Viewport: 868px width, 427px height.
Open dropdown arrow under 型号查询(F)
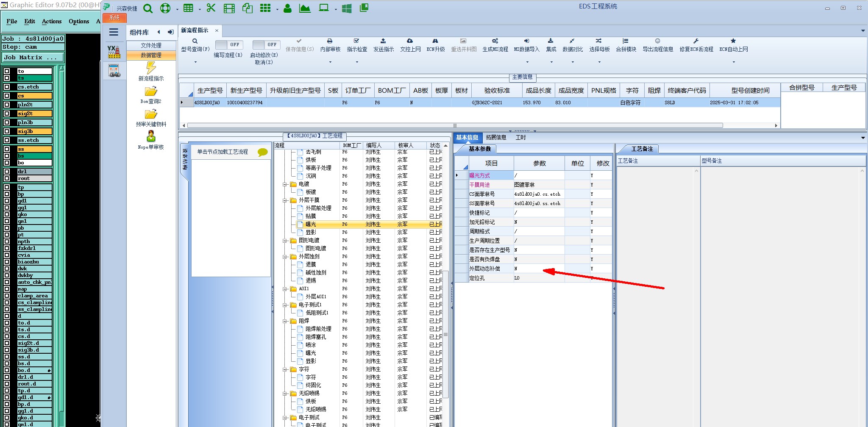click(195, 62)
